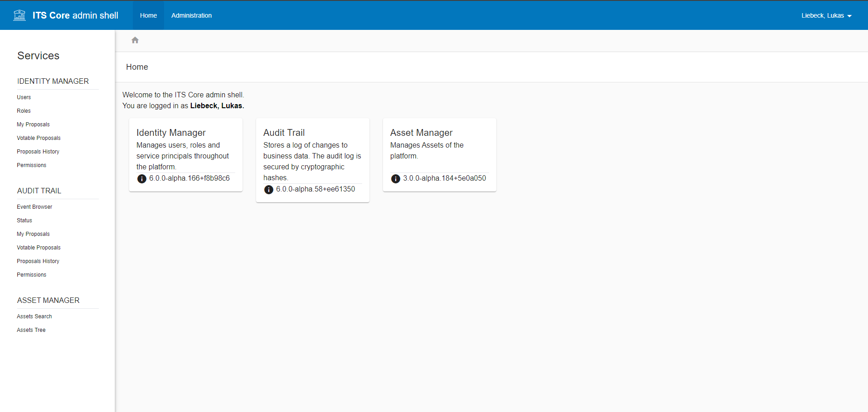Click the Audit Trail version info icon
The width and height of the screenshot is (868, 412).
(x=269, y=190)
